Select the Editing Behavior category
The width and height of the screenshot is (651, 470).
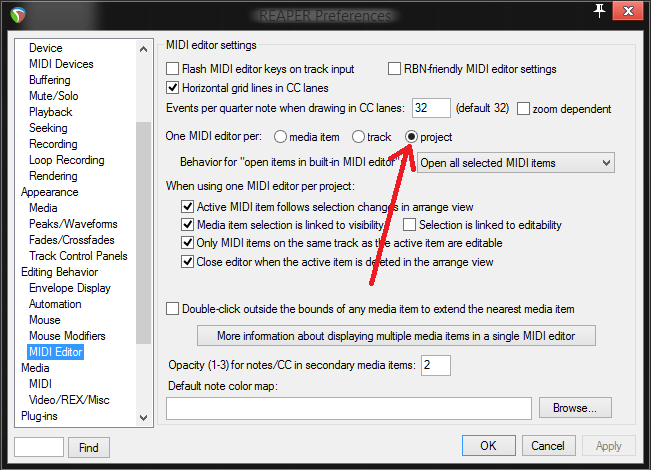pyautogui.click(x=60, y=272)
